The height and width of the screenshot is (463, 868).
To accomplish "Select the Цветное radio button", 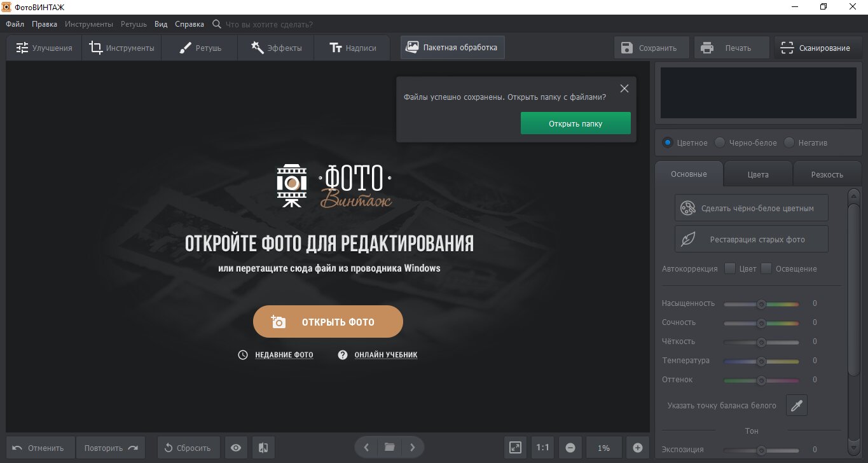I will point(668,142).
